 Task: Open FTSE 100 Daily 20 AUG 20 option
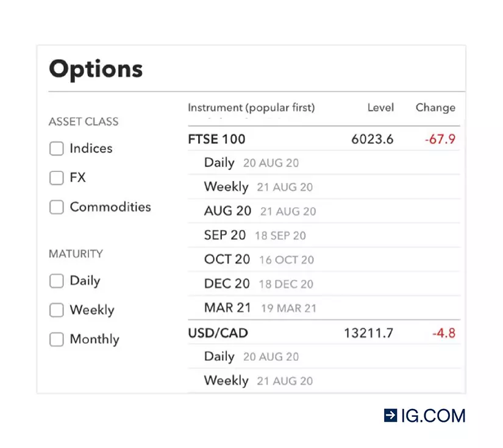coord(251,163)
